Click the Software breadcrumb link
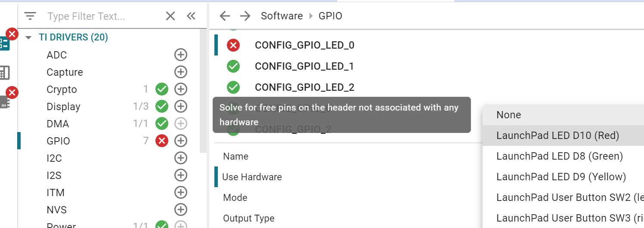Viewport: 644px width, 228px height. [282, 16]
